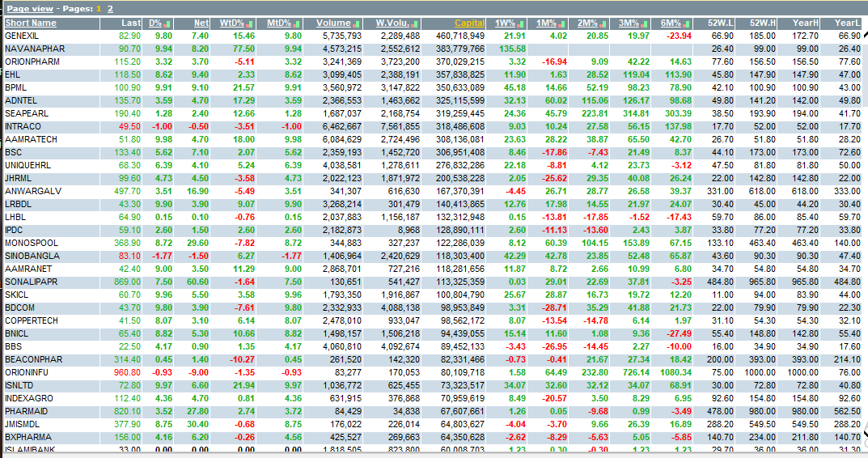Click the chart icon beside the MtD% header

pos(297,23)
